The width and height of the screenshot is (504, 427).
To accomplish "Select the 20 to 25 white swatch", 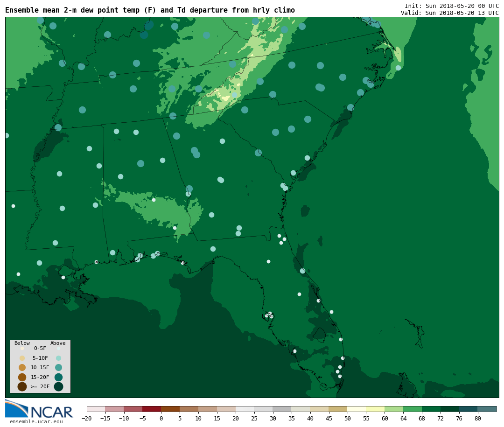I will 245,409.
